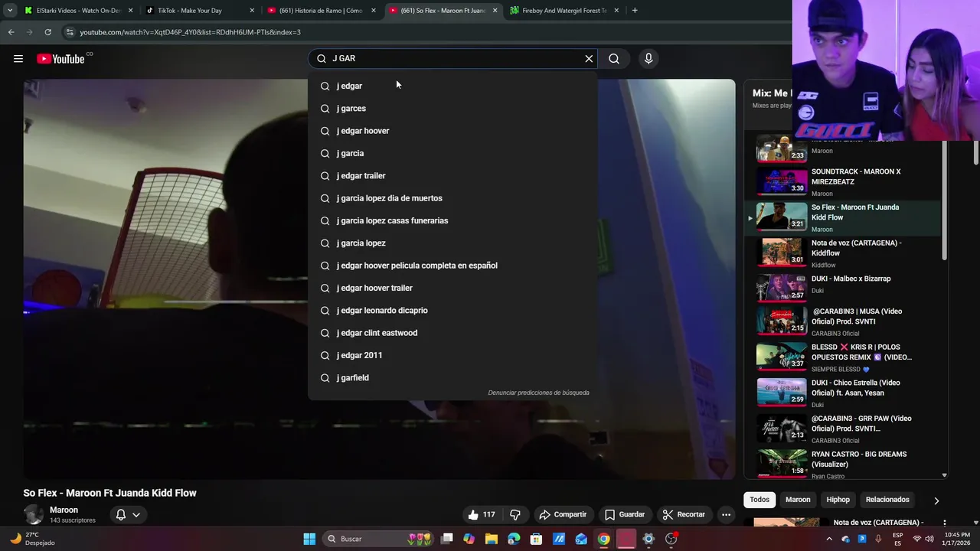The width and height of the screenshot is (980, 551).
Task: Show hidden system tray icons
Action: click(x=829, y=539)
